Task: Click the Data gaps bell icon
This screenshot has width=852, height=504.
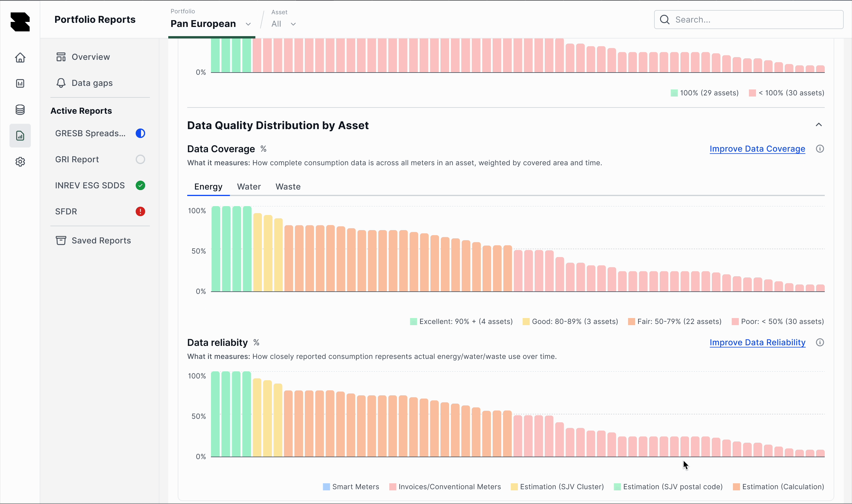Action: [x=61, y=83]
